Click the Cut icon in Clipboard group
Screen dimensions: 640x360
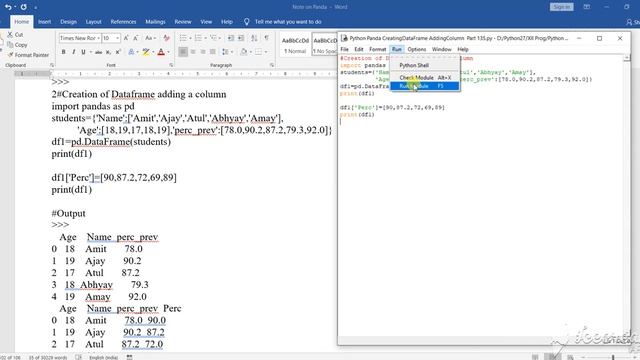(x=10, y=35)
